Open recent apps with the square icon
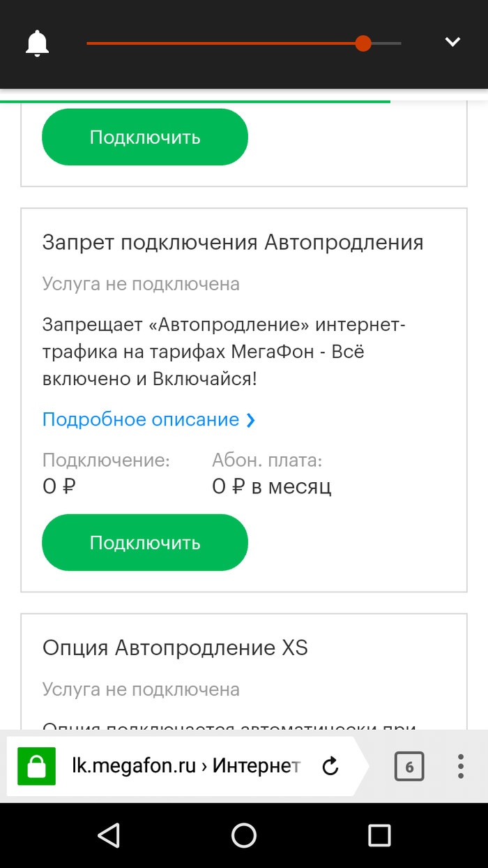 click(x=379, y=835)
